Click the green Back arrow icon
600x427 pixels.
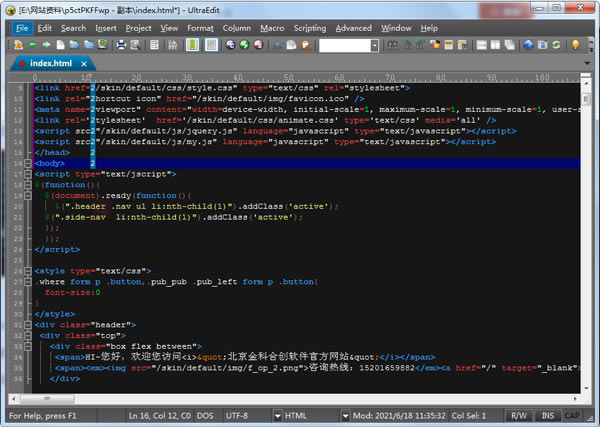click(32, 45)
